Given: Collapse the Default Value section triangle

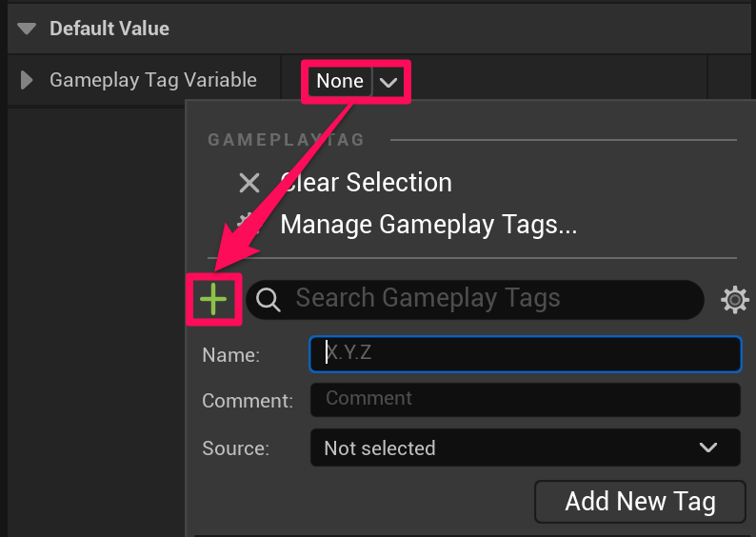Looking at the screenshot, I should point(29,29).
